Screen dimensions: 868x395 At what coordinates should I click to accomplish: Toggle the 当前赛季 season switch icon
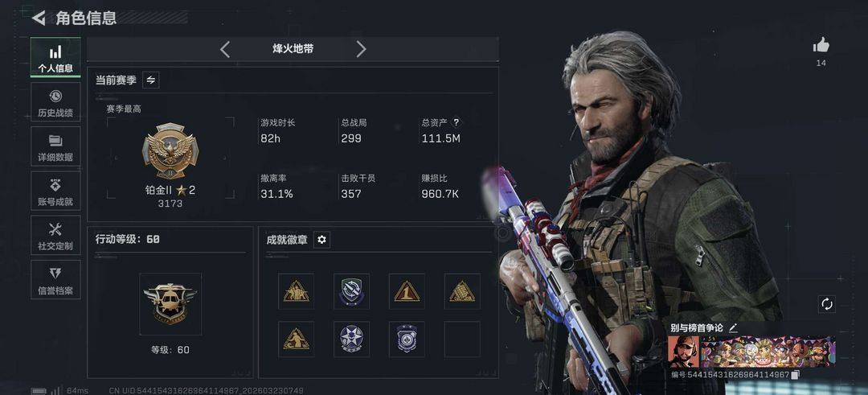pyautogui.click(x=150, y=80)
